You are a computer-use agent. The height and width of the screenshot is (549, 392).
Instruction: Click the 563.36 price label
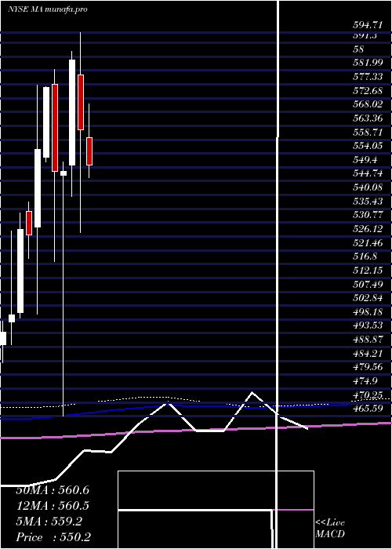tap(368, 118)
